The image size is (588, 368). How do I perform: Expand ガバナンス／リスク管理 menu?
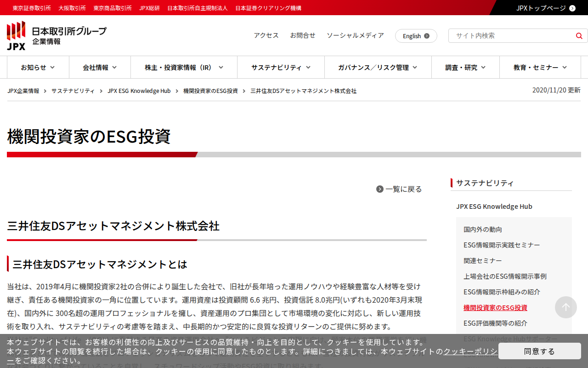pos(378,67)
